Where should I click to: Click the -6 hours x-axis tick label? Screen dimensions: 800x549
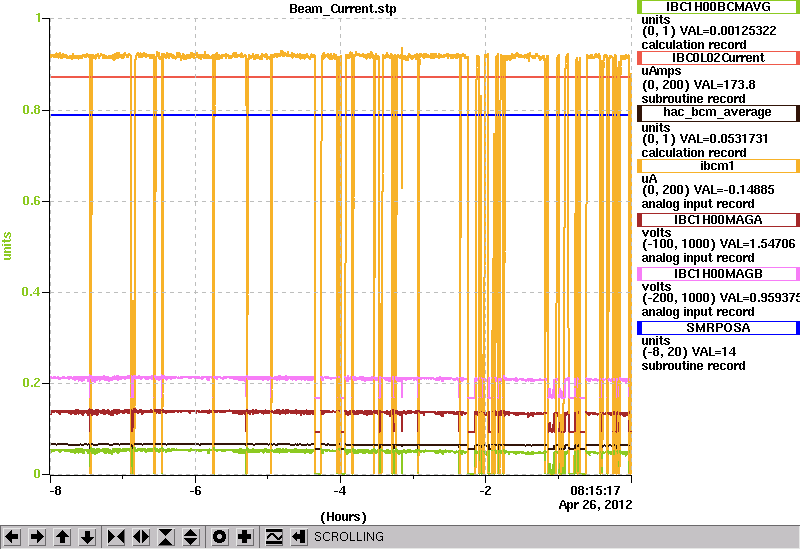(x=195, y=491)
